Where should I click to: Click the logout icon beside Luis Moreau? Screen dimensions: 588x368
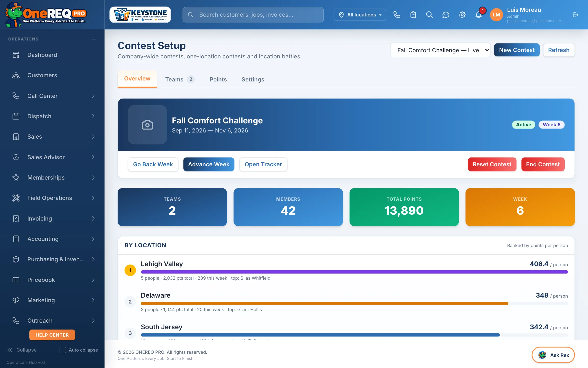(576, 15)
